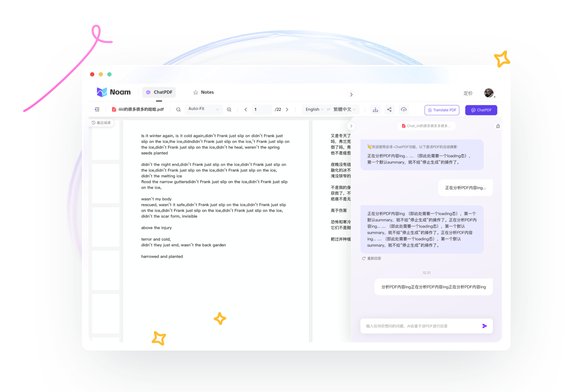Click the Translate PDF button
Image resolution: width=588 pixels, height=392 pixels.
tap(442, 110)
